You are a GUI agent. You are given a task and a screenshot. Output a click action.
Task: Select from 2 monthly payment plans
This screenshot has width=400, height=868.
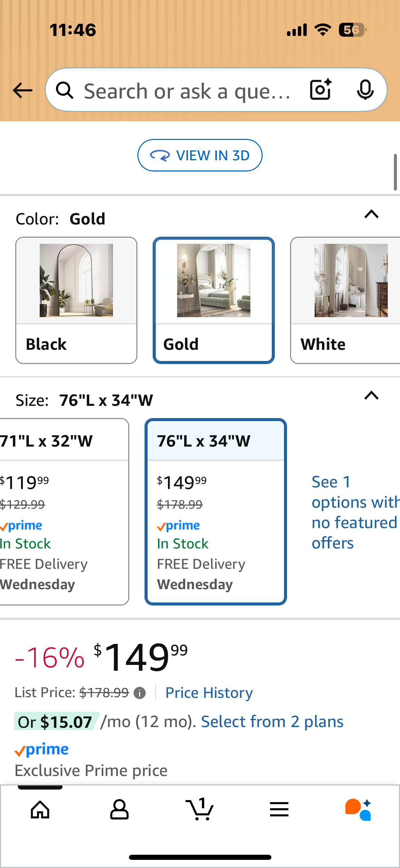coord(272,722)
